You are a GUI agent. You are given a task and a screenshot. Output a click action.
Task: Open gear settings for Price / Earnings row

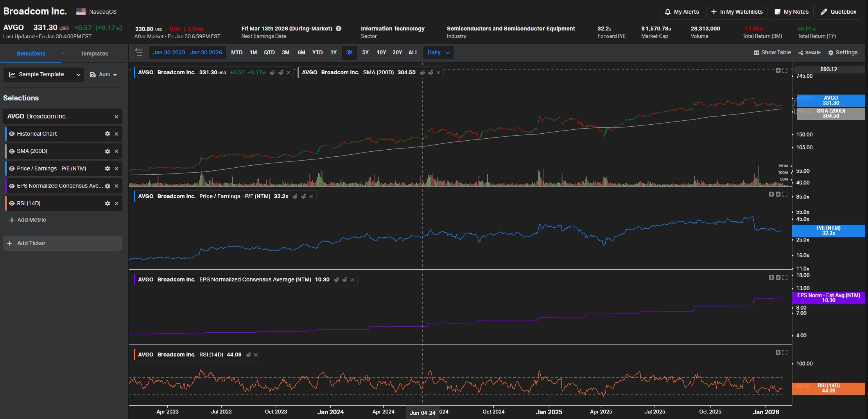(x=108, y=168)
